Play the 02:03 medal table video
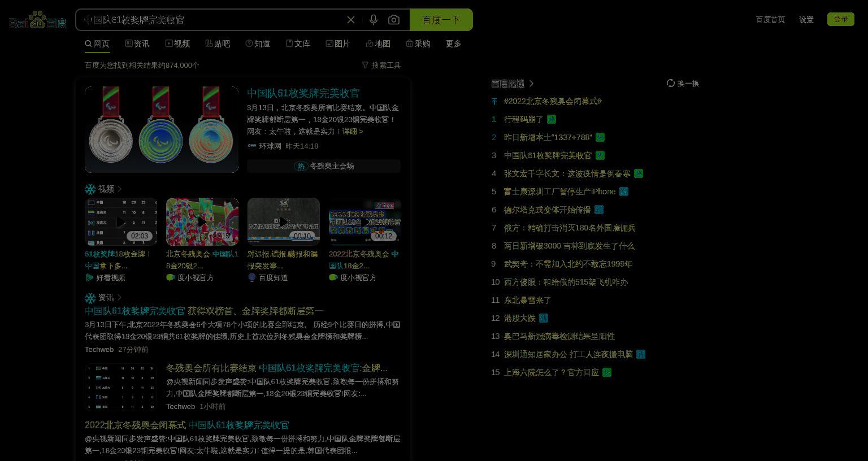Image resolution: width=868 pixels, height=461 pixels. (x=121, y=221)
